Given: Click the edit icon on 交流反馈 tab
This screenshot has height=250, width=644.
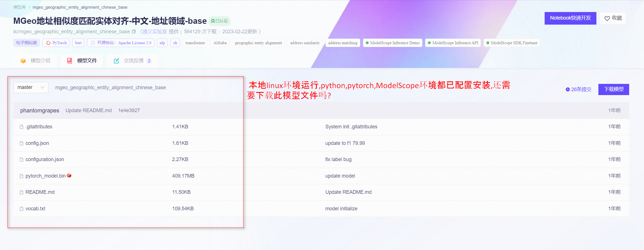Looking at the screenshot, I should [x=116, y=61].
